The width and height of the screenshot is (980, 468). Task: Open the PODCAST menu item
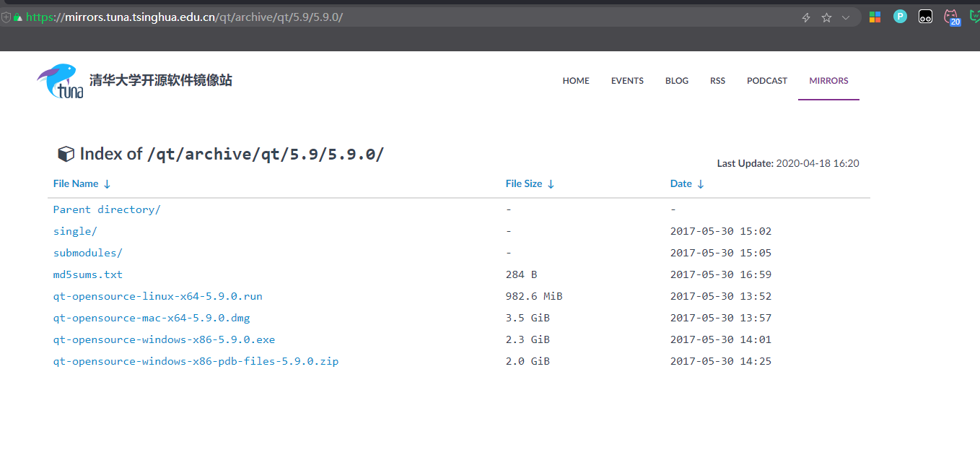(x=767, y=81)
